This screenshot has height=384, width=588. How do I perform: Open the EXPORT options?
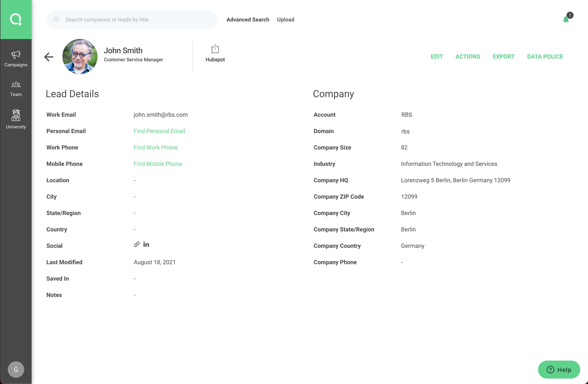click(x=503, y=56)
